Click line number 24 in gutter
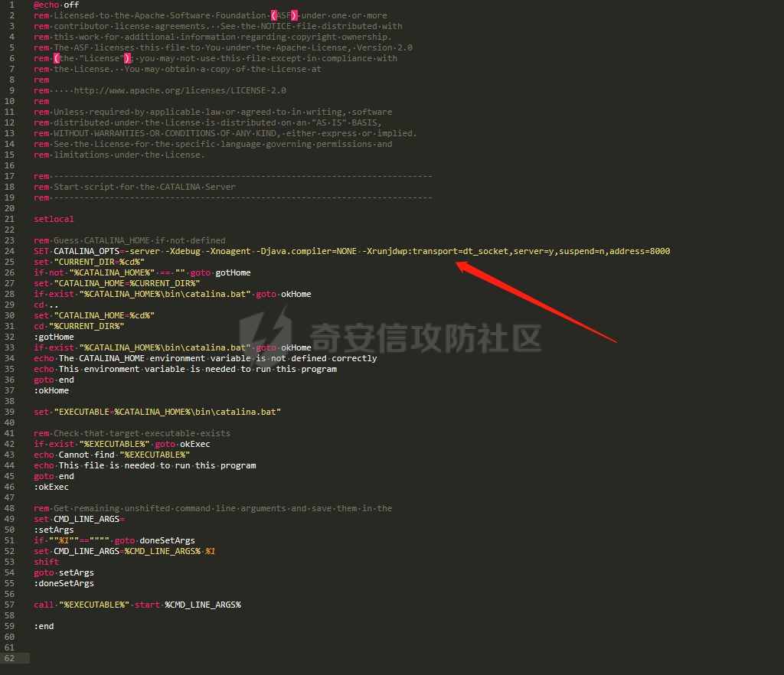The image size is (784, 675). [9, 251]
